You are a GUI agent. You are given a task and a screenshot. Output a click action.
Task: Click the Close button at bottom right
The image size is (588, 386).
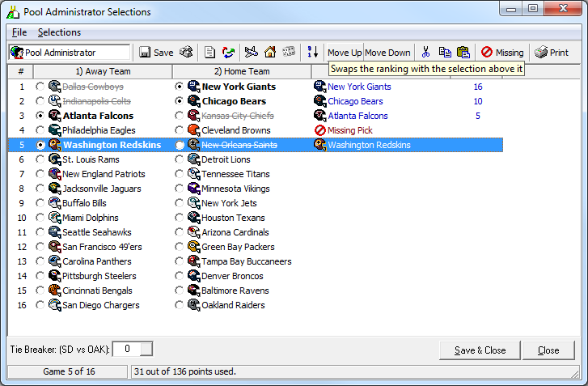548,350
